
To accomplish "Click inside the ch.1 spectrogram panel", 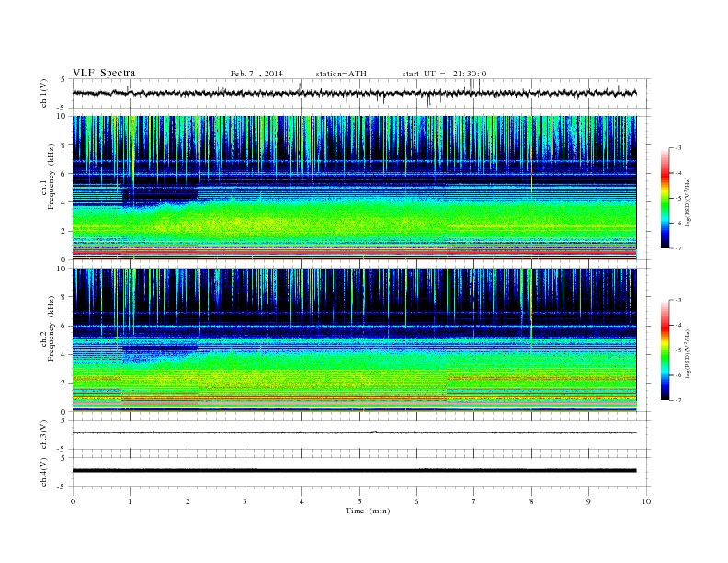I will point(355,188).
